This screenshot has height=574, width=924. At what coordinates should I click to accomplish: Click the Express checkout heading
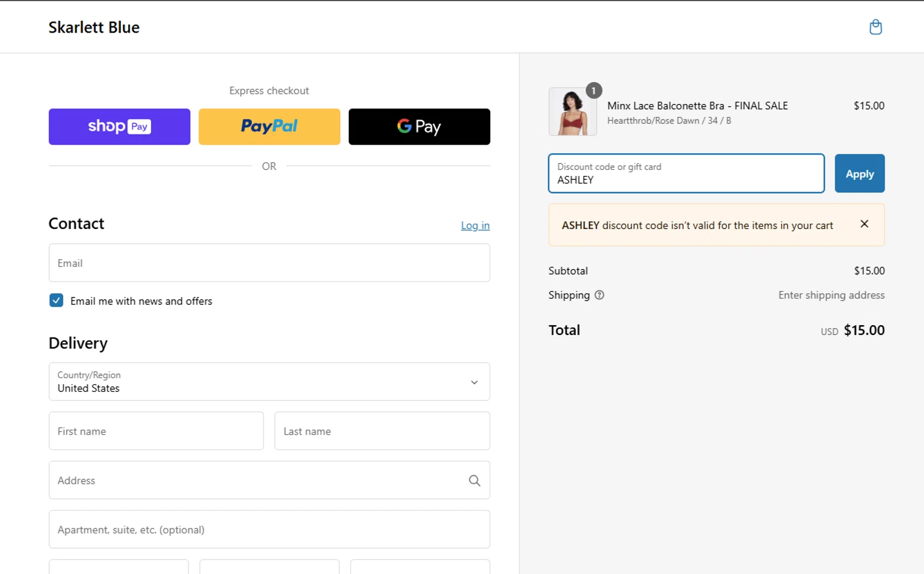(x=269, y=91)
